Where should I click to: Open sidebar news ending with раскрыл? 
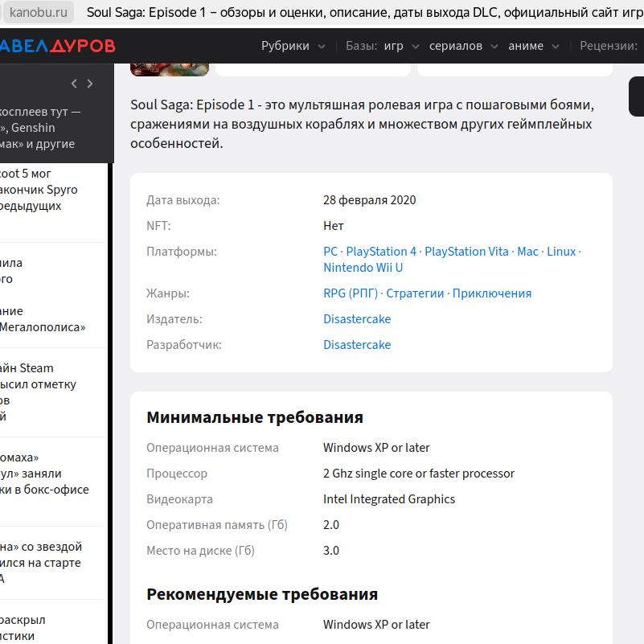[23, 628]
